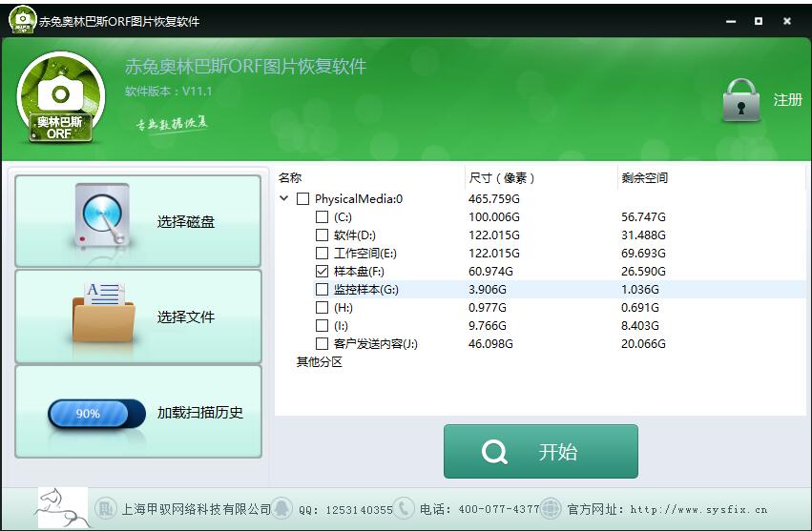This screenshot has height=531, width=812.
Task: Close the recovery software window
Action: pos(786,21)
